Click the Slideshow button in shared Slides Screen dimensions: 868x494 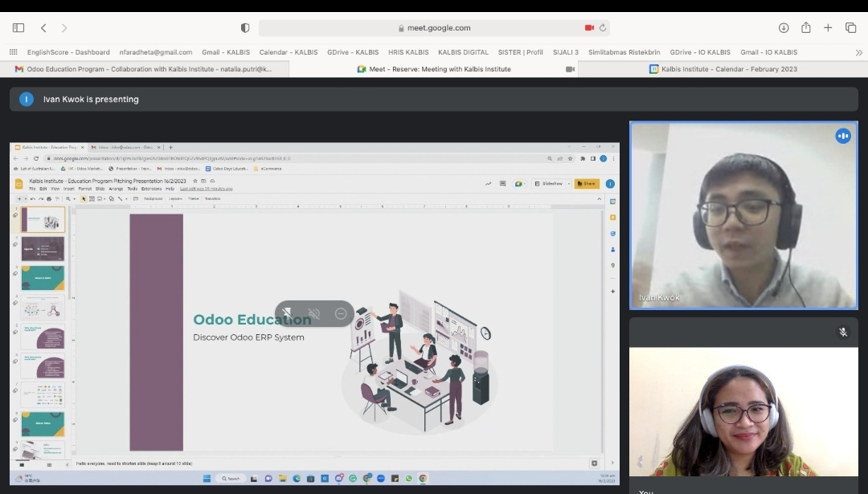tap(549, 184)
